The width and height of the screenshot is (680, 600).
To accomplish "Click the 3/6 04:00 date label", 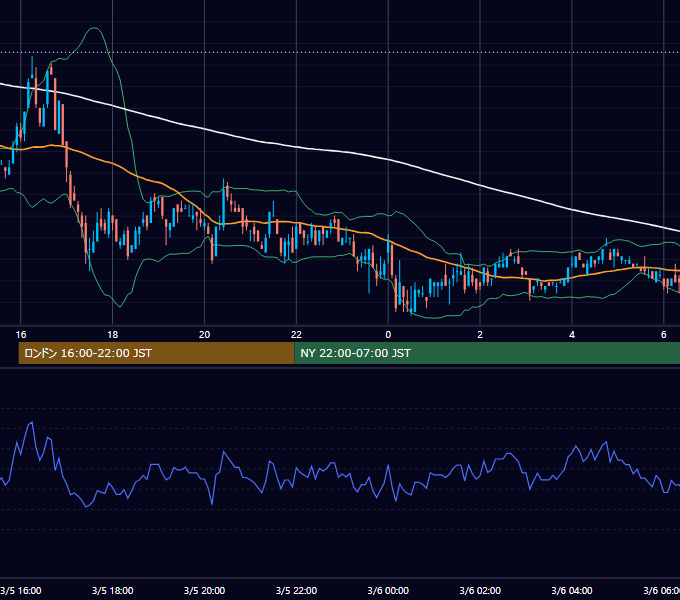I will coord(572,590).
